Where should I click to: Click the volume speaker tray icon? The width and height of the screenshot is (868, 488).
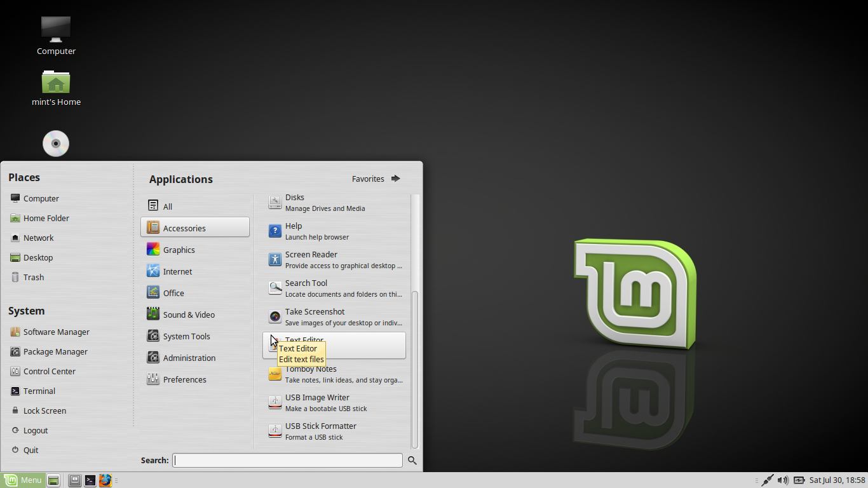(x=783, y=480)
